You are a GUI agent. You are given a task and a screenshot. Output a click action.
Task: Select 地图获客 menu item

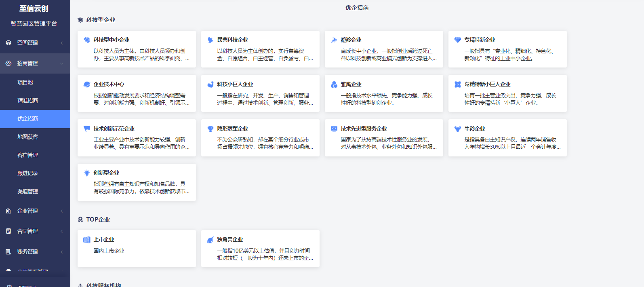click(27, 137)
